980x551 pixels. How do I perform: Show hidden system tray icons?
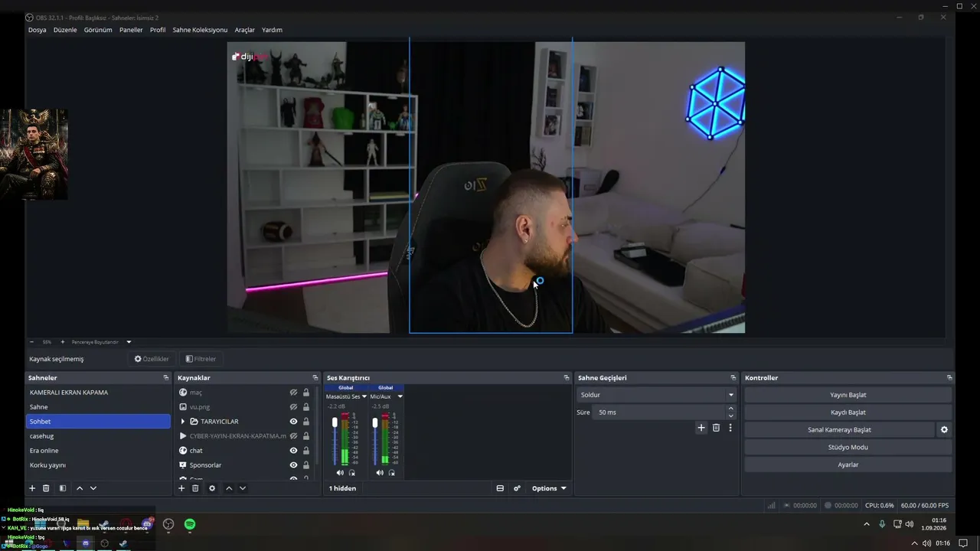click(867, 524)
